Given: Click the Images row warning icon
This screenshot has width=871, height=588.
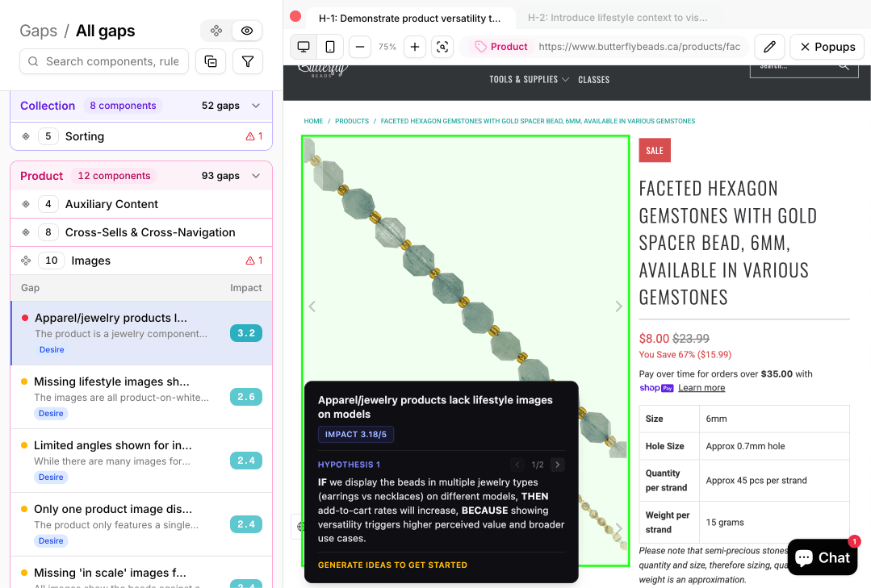Looking at the screenshot, I should point(250,261).
